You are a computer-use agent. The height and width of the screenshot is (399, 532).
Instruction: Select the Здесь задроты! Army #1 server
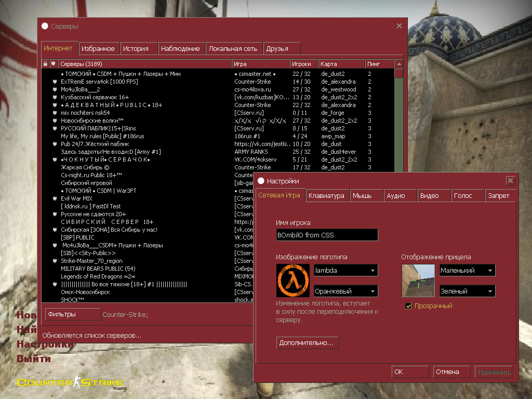(218, 152)
